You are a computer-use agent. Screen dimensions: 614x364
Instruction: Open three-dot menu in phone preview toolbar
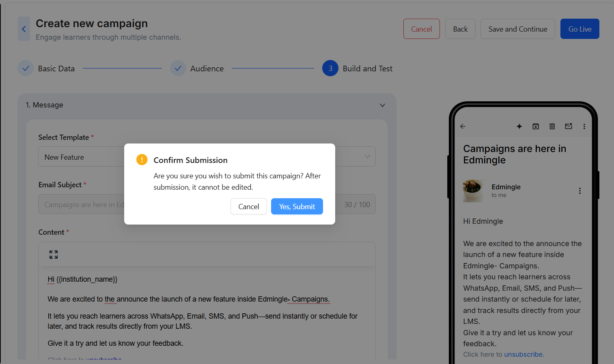pos(584,126)
